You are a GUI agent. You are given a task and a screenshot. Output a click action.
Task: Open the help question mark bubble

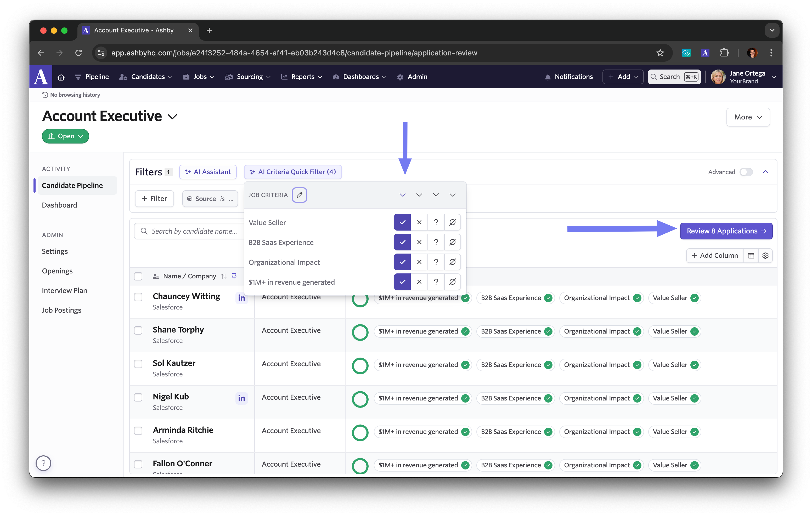(x=43, y=463)
